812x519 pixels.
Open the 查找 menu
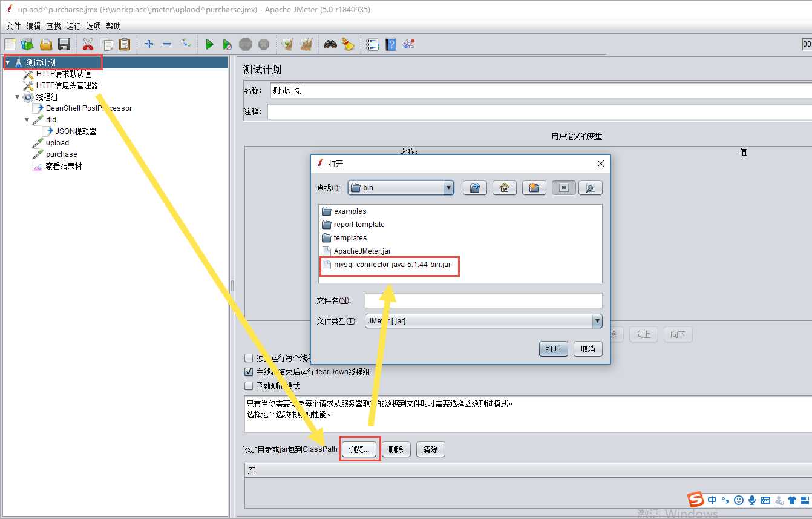pos(53,26)
